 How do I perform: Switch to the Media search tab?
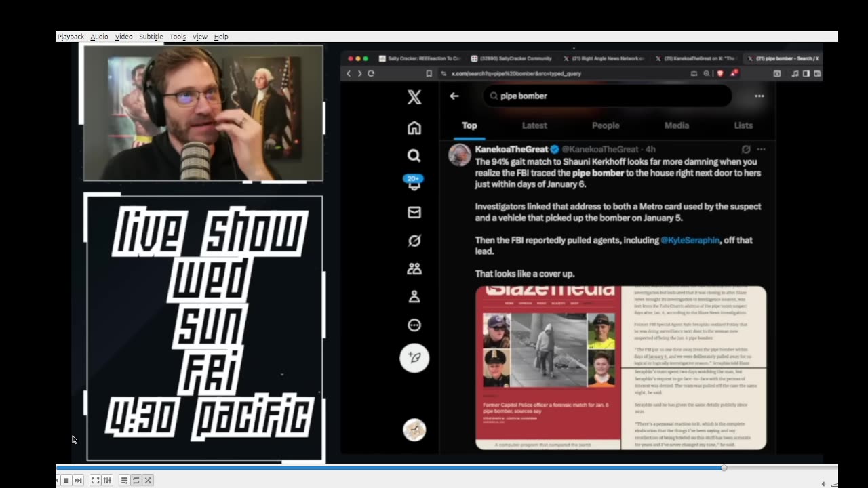676,125
